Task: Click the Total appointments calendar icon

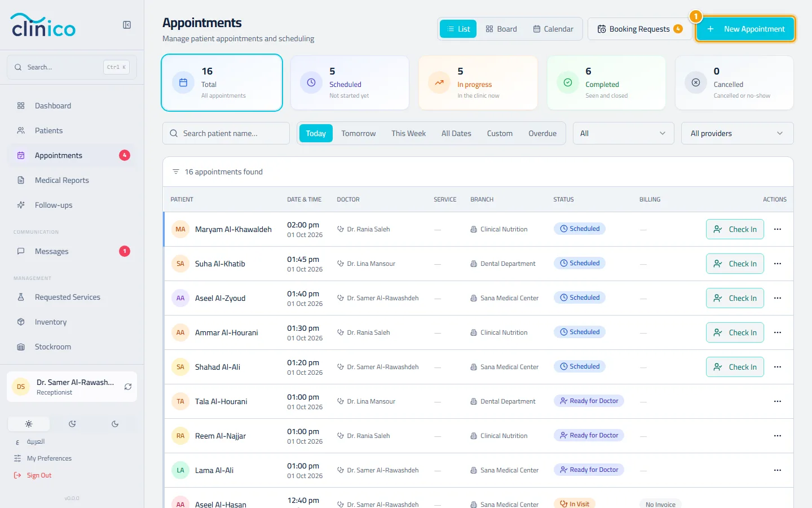Action: point(183,82)
